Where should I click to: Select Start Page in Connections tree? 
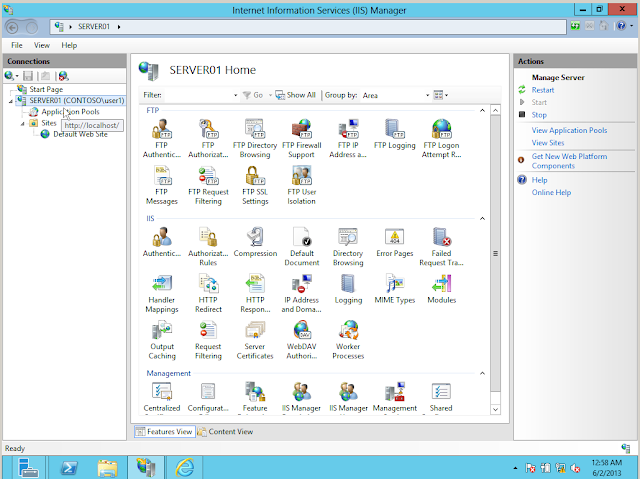[x=46, y=89]
